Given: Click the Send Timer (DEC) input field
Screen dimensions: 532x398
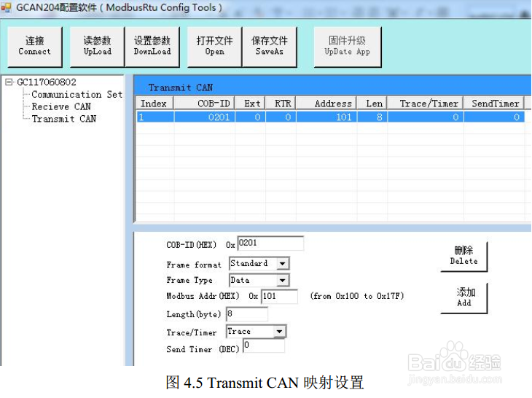Looking at the screenshot, I should click(264, 346).
